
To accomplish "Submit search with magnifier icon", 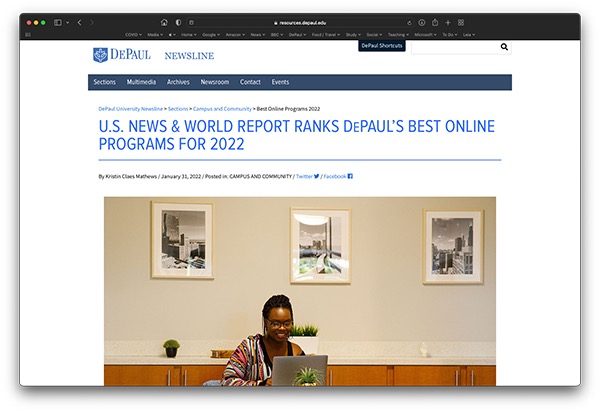I will (x=504, y=47).
